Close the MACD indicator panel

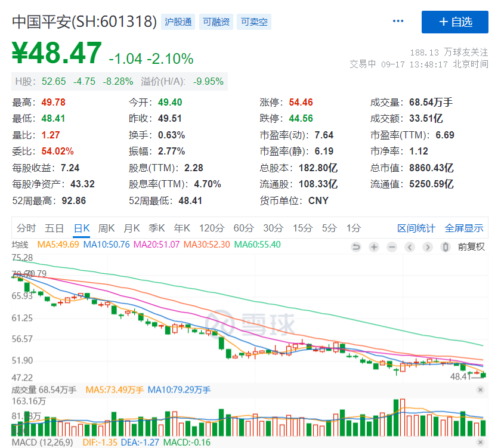click(x=481, y=442)
